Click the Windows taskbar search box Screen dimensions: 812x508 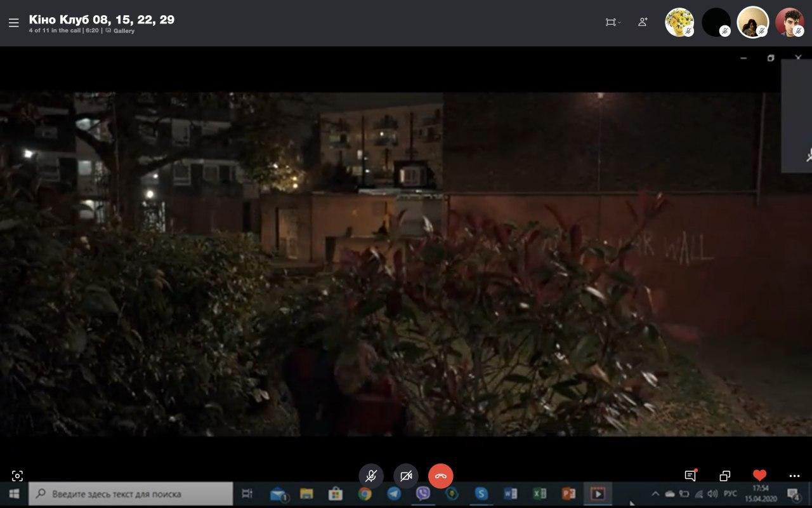131,493
